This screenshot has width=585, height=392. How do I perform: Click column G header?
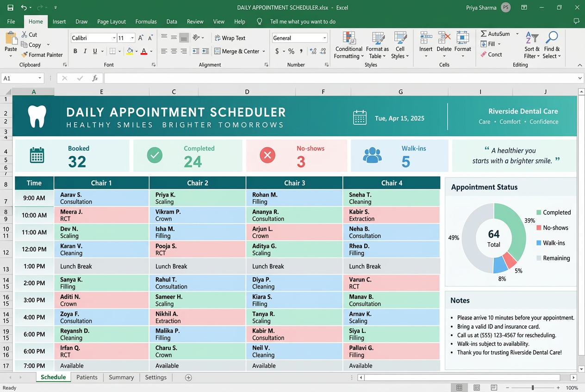400,92
